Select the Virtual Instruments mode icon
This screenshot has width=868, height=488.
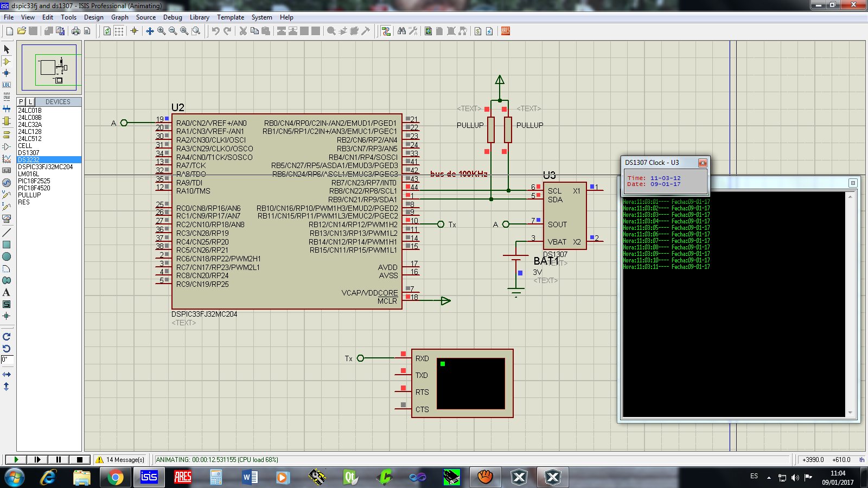[7, 219]
